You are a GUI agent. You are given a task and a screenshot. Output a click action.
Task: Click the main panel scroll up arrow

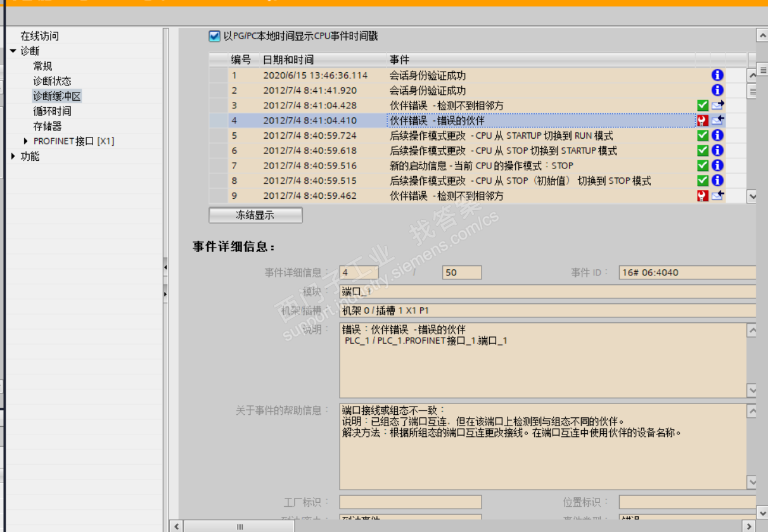pos(762,35)
